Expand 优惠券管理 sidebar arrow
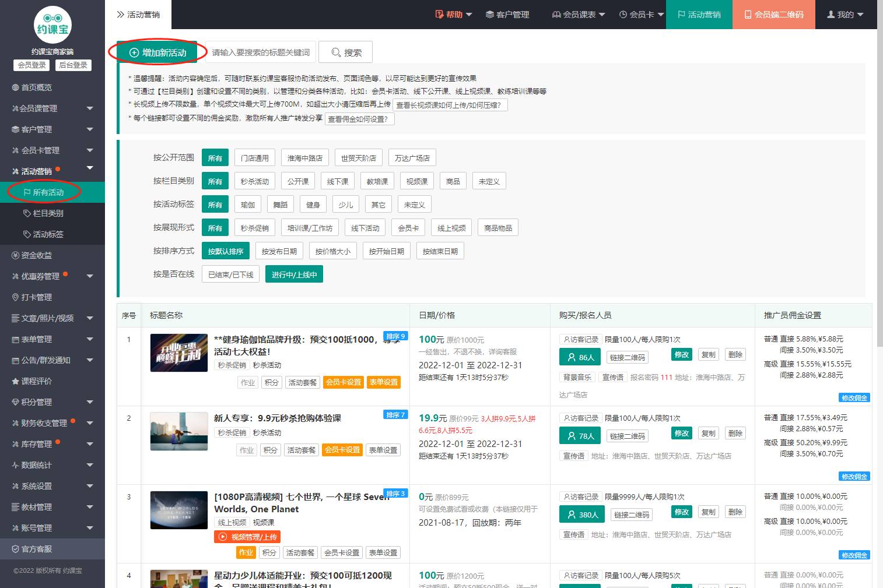883x588 pixels. 90,276
